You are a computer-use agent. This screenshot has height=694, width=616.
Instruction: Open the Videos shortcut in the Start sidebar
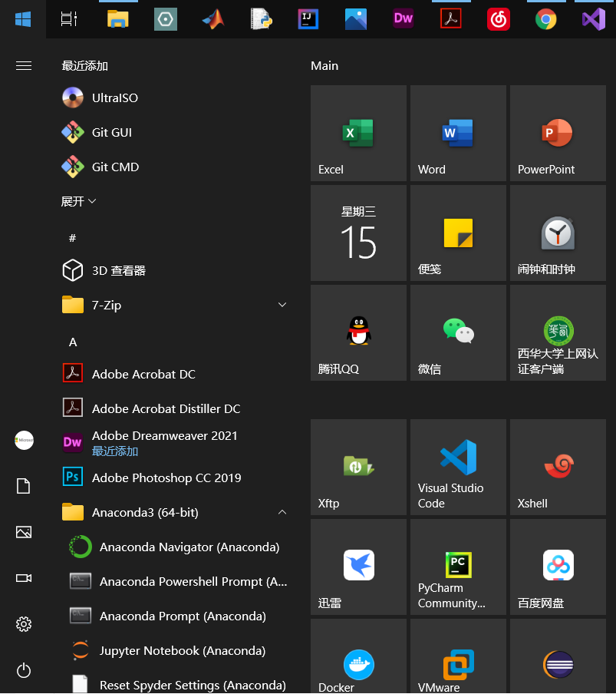click(24, 578)
